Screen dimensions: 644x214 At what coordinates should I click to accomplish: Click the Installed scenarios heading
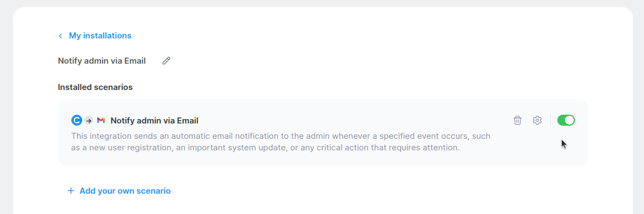[95, 87]
